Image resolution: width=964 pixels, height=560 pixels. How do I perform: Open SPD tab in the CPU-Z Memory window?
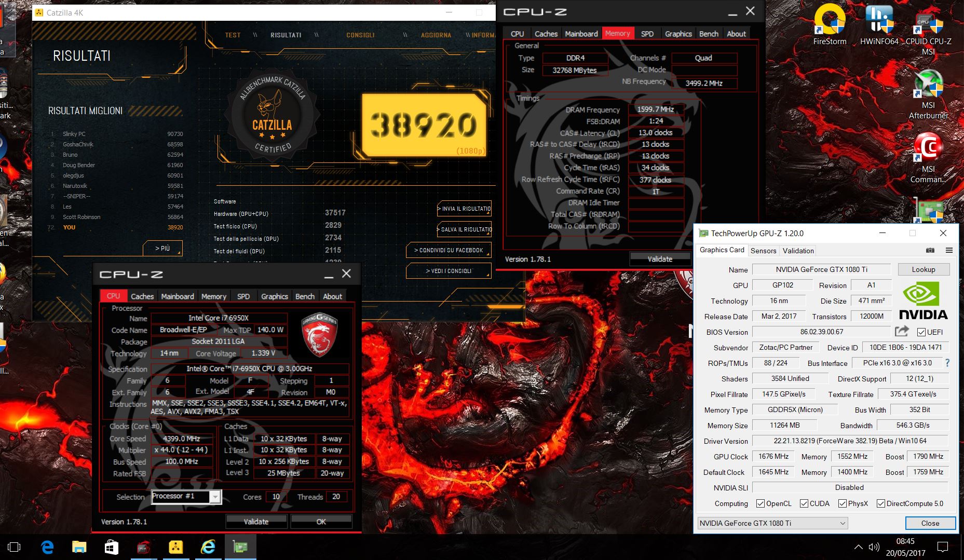pyautogui.click(x=647, y=34)
